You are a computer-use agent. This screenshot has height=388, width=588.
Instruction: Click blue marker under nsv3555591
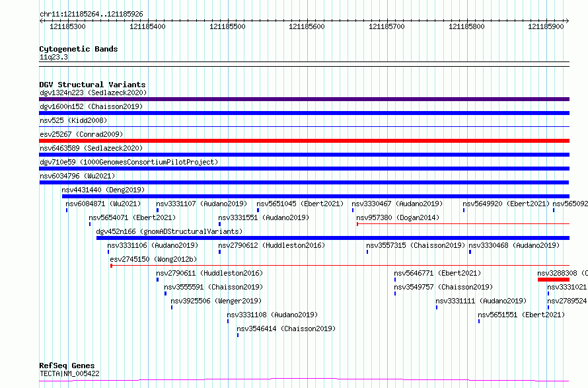pos(165,293)
